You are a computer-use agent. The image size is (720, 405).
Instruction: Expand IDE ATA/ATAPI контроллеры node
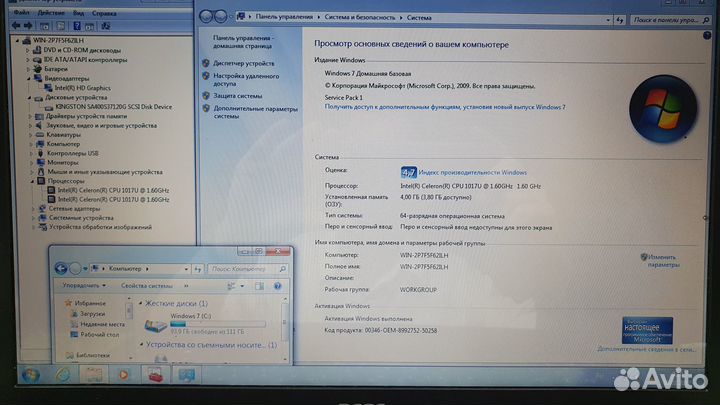click(x=28, y=60)
